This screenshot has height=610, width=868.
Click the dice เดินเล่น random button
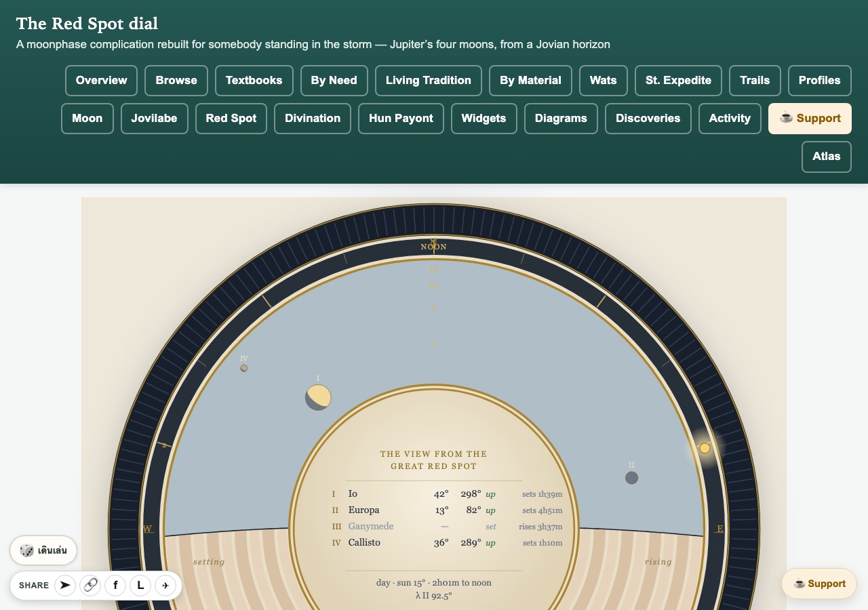coord(43,550)
